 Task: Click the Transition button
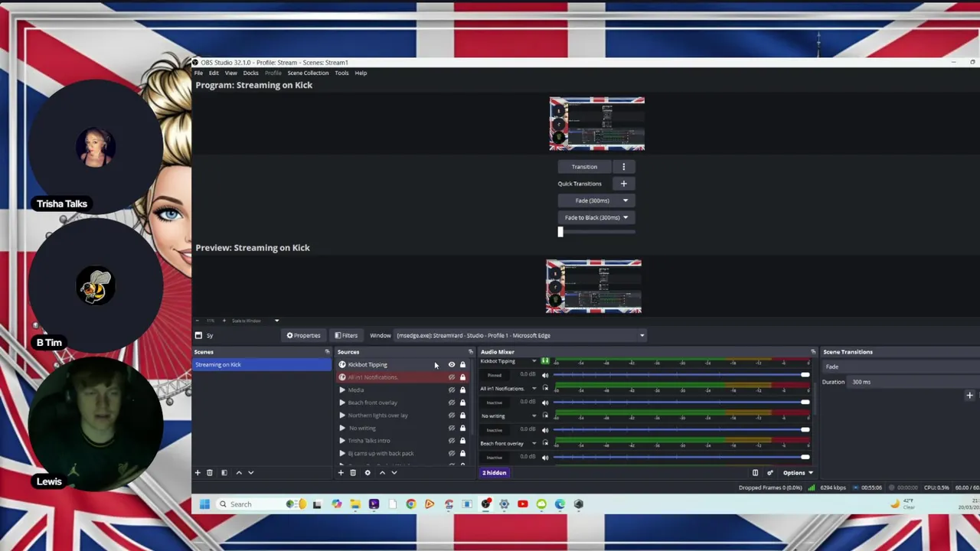click(584, 167)
